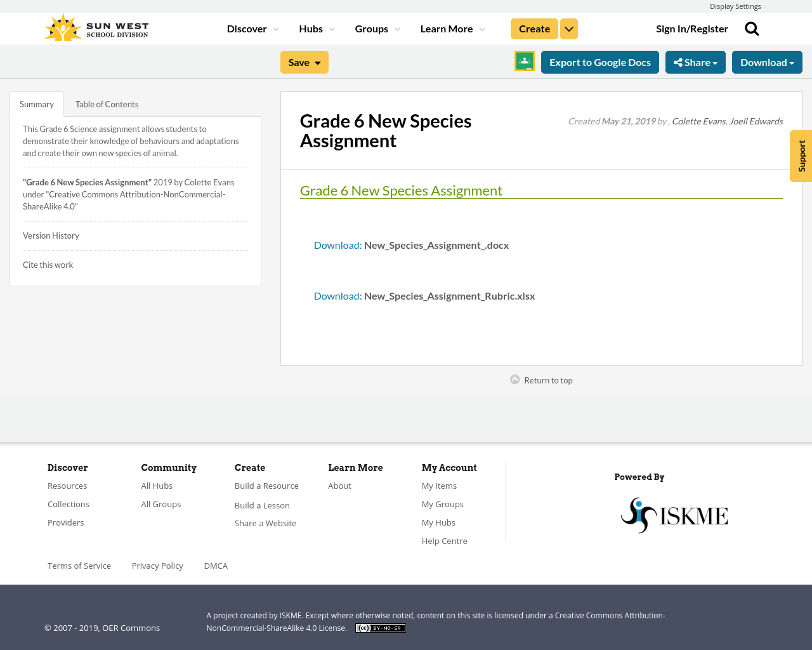Click Sign In/Register link
The image size is (812, 650).
pos(692,29)
